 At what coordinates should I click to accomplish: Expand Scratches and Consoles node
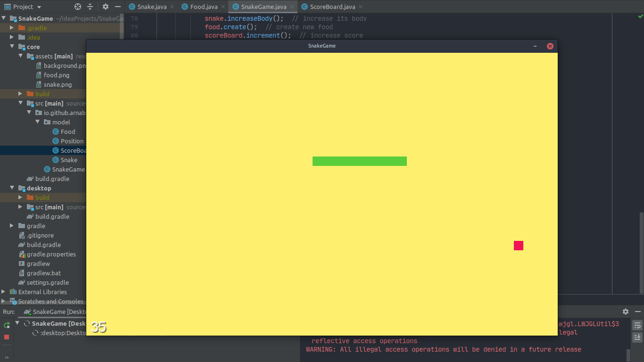click(4, 301)
